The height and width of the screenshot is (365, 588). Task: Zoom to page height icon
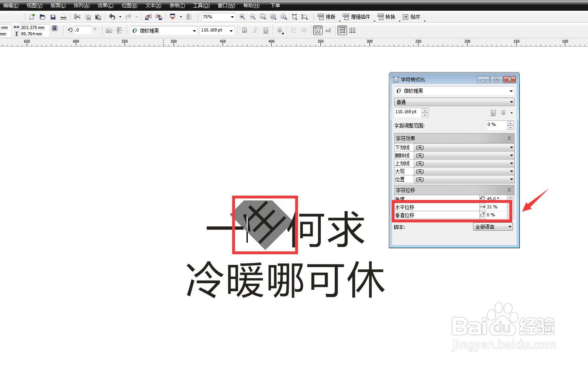304,17
